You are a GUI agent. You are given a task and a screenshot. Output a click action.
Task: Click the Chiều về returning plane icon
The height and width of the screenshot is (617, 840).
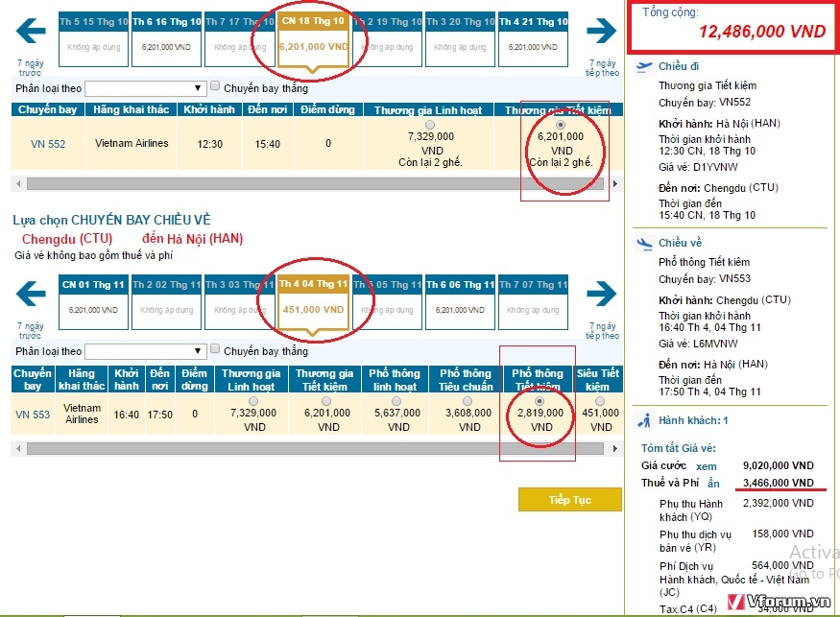point(644,244)
